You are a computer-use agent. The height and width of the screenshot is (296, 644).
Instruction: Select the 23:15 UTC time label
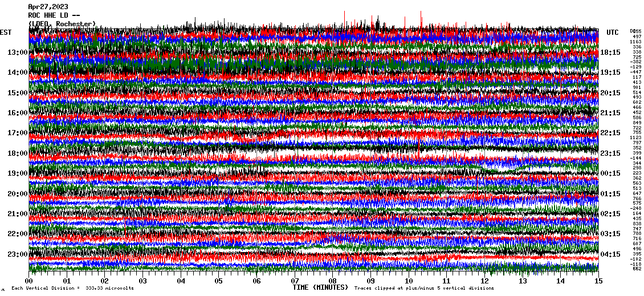tap(610, 153)
